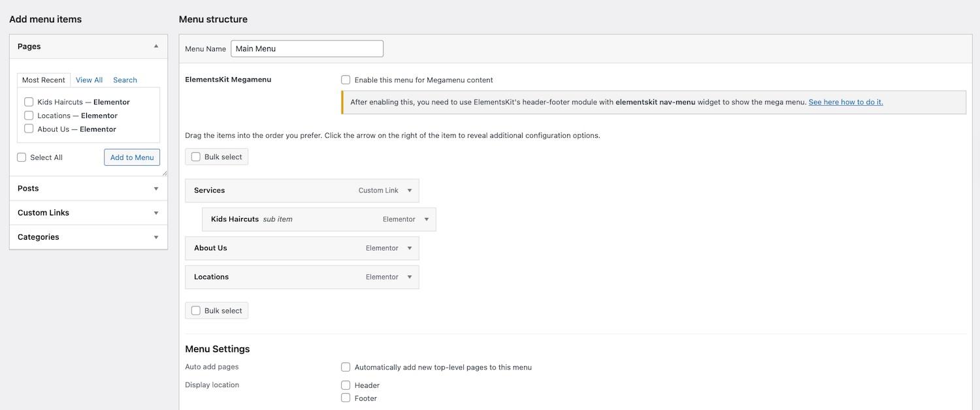Open the See here how to do it link
Image resolution: width=980 pixels, height=410 pixels.
[845, 102]
